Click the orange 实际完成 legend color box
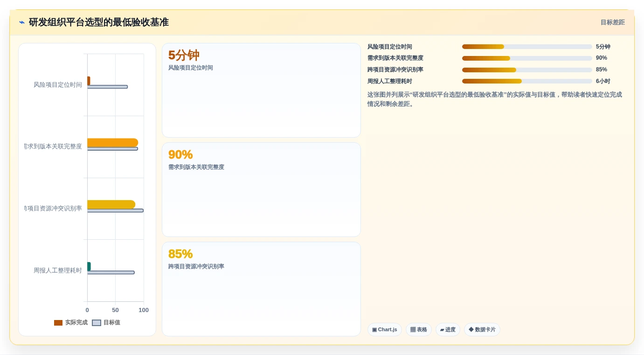This screenshot has width=644, height=355. pyautogui.click(x=58, y=323)
